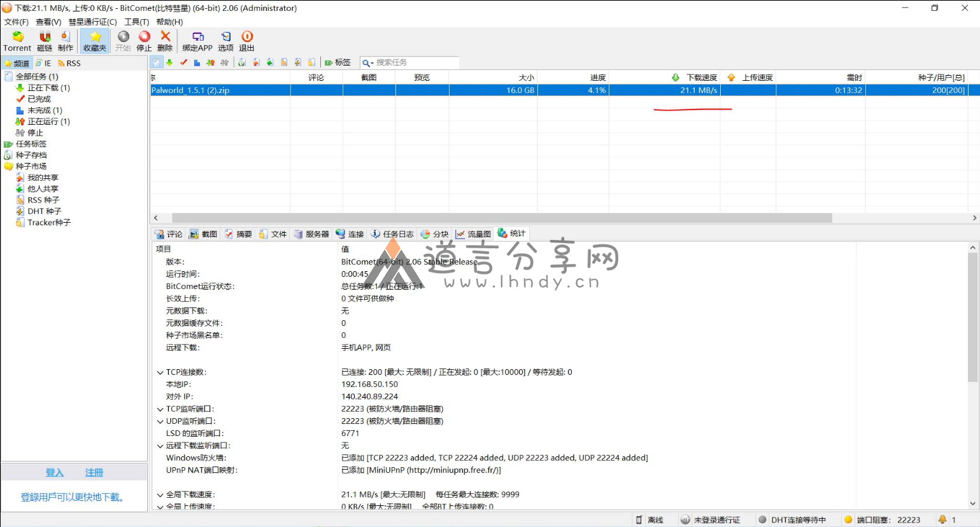The image size is (980, 527).
Task: Click the torrent archive filter icon
Action: pyautogui.click(x=242, y=62)
